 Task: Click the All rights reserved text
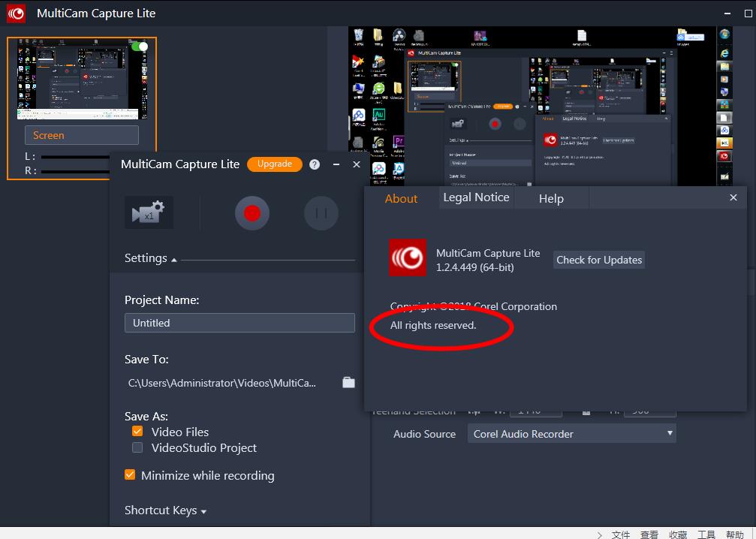point(433,325)
